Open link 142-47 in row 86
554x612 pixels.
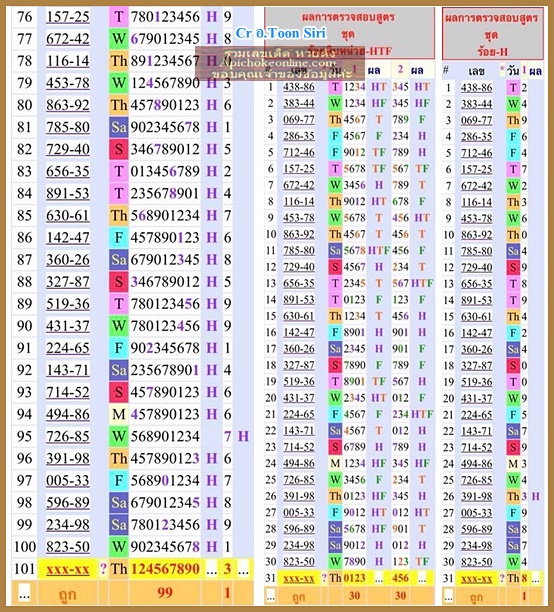[x=68, y=237]
